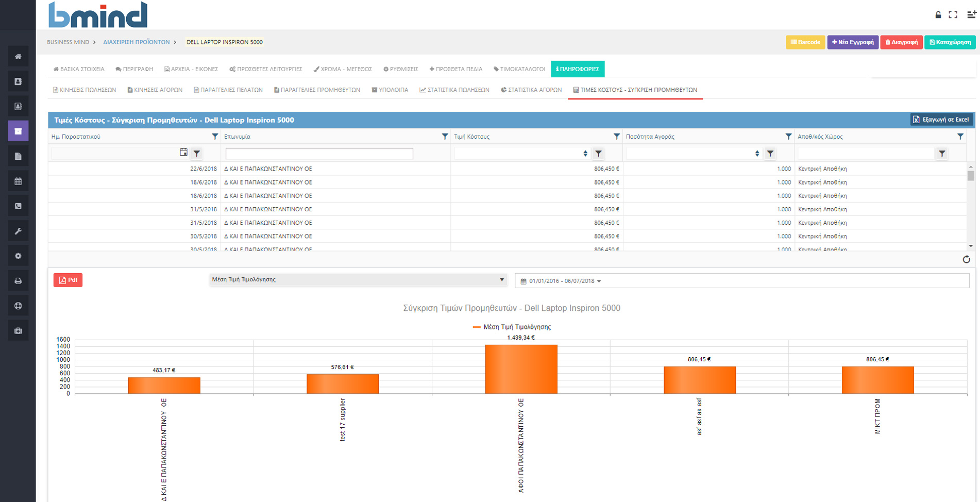
Task: Open the calendar sidebar icon
Action: (x=18, y=181)
